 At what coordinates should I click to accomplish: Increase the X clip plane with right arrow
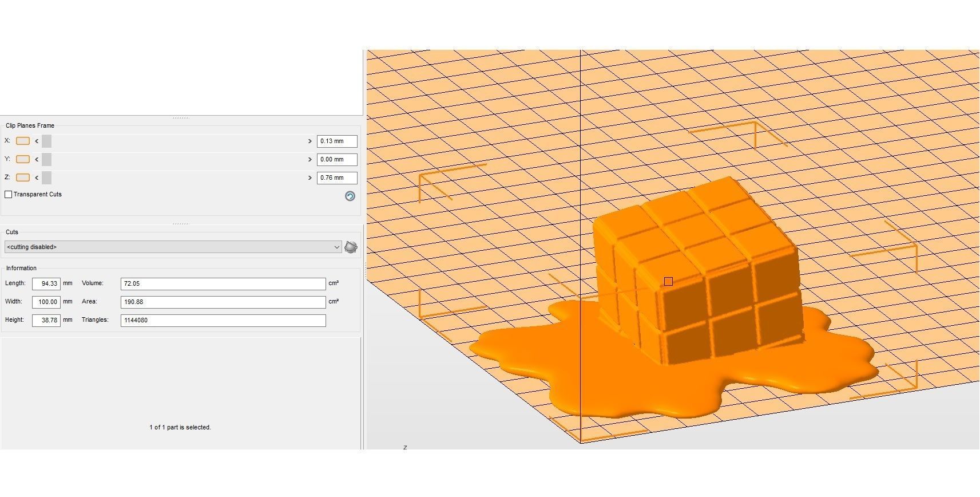(x=310, y=141)
